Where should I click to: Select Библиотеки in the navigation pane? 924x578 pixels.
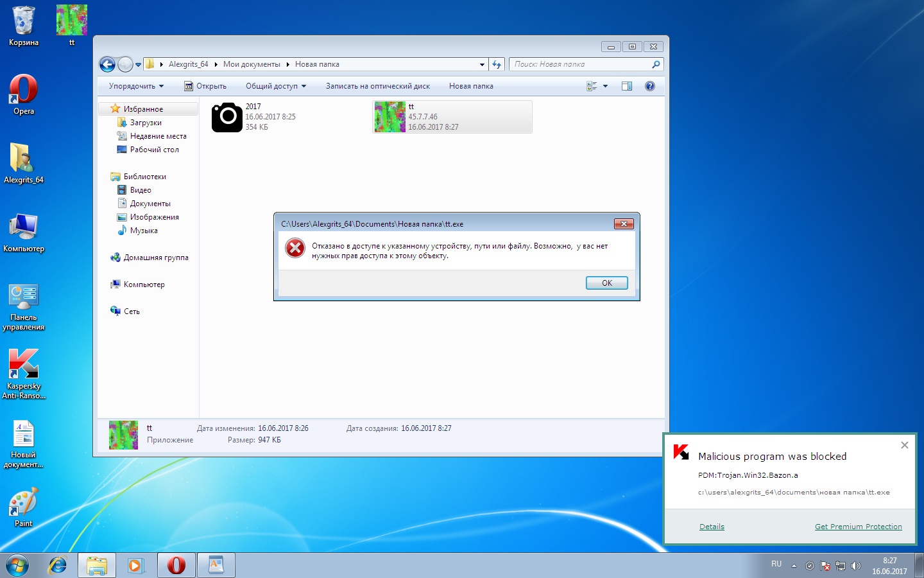144,177
